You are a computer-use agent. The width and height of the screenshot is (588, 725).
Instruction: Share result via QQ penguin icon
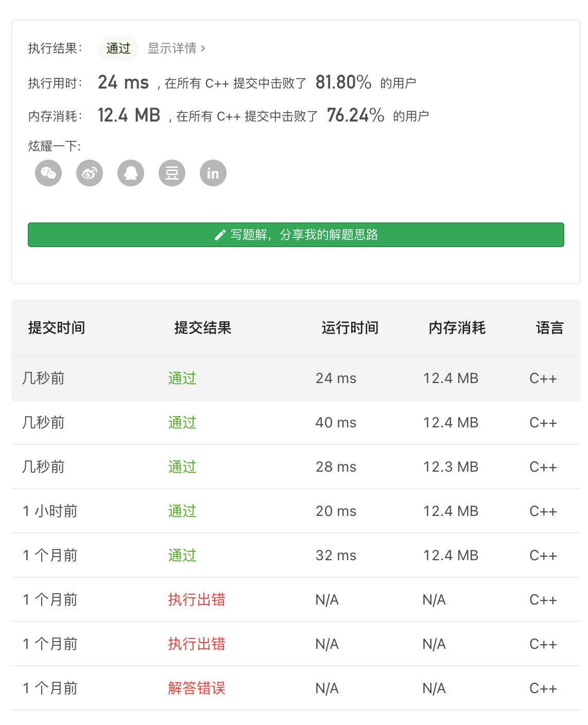pyautogui.click(x=131, y=173)
